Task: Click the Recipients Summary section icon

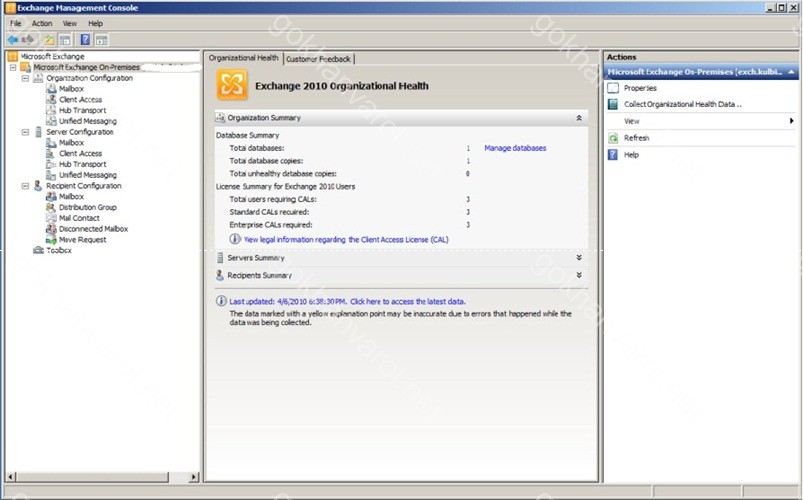Action: pyautogui.click(x=220, y=275)
